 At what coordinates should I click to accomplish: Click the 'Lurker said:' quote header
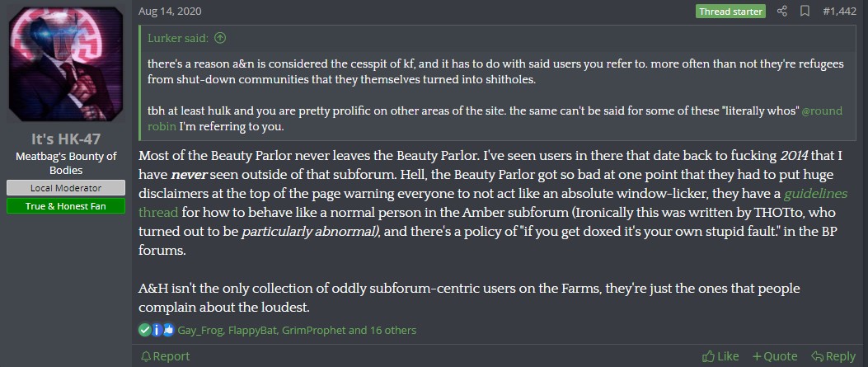[x=178, y=38]
